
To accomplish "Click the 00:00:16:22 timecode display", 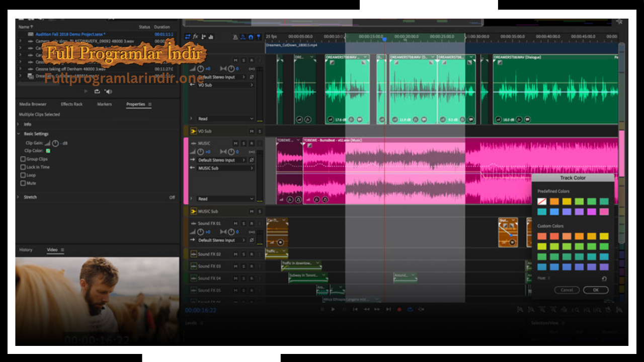I will pyautogui.click(x=200, y=310).
